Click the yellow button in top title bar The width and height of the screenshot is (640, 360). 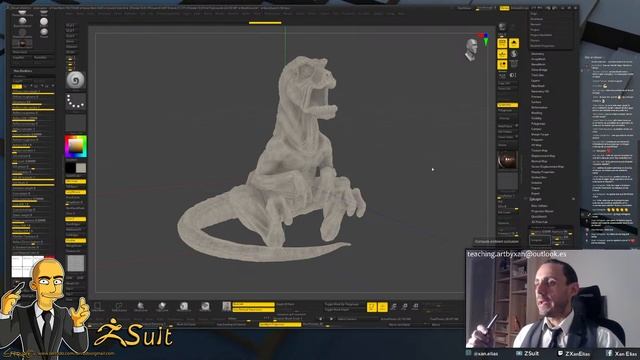504,8
